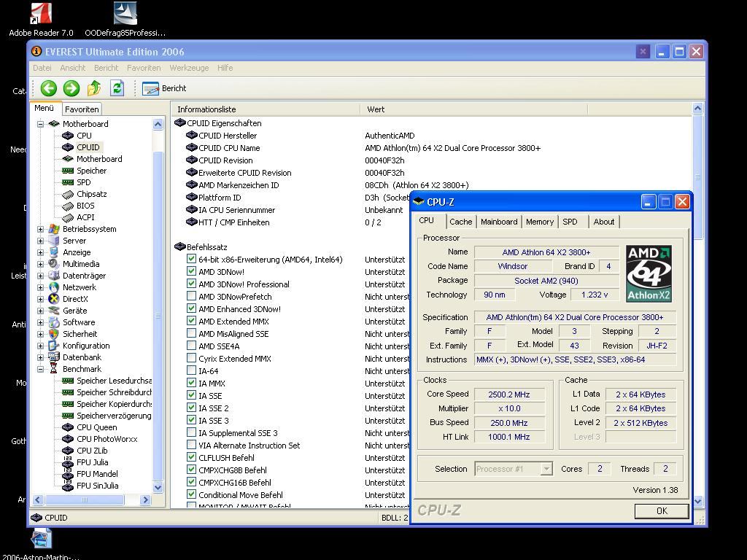Switch to the CPU-Z Memory tab

point(540,222)
